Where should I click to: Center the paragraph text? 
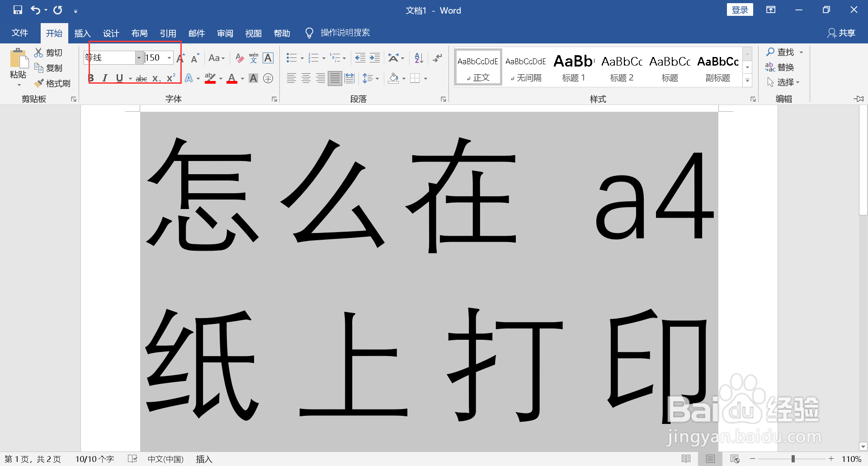[306, 78]
